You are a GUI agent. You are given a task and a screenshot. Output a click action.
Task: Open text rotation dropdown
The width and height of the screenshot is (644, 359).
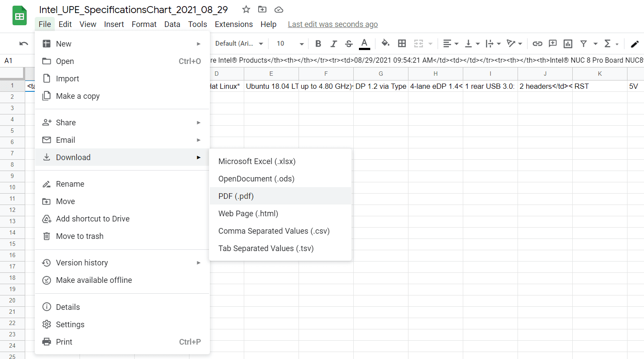pyautogui.click(x=515, y=44)
